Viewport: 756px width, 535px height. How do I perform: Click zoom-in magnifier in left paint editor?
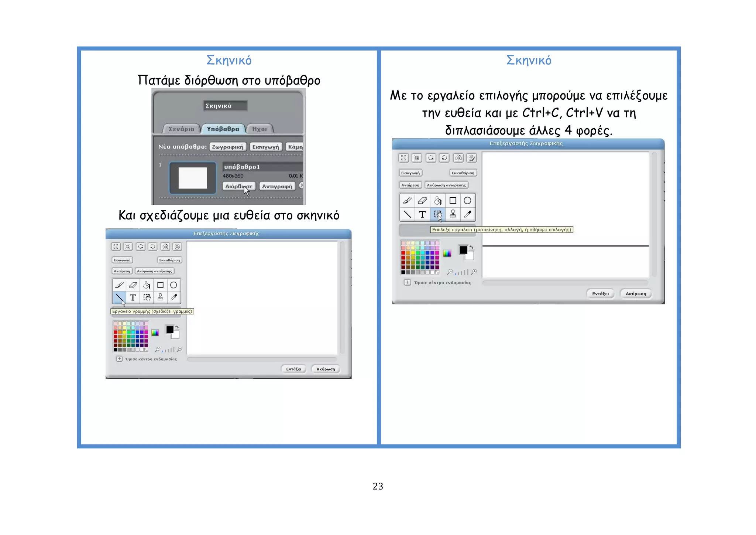(180, 349)
